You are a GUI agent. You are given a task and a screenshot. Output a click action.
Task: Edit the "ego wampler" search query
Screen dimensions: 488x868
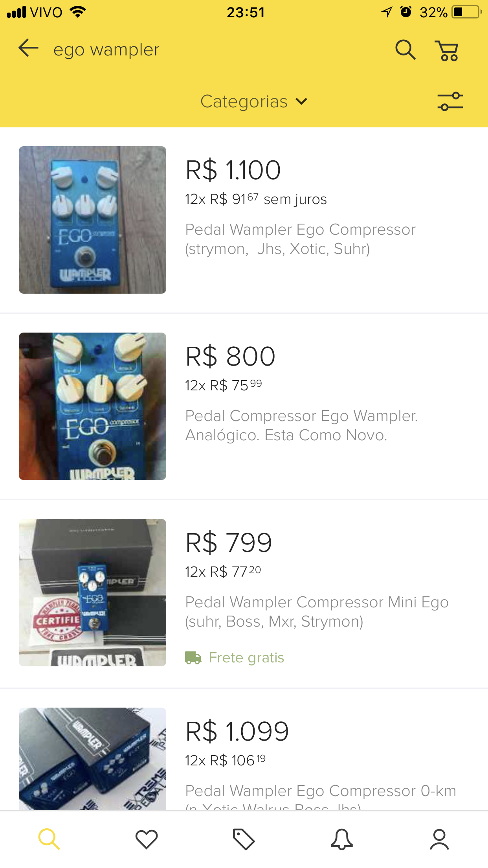[x=106, y=50]
